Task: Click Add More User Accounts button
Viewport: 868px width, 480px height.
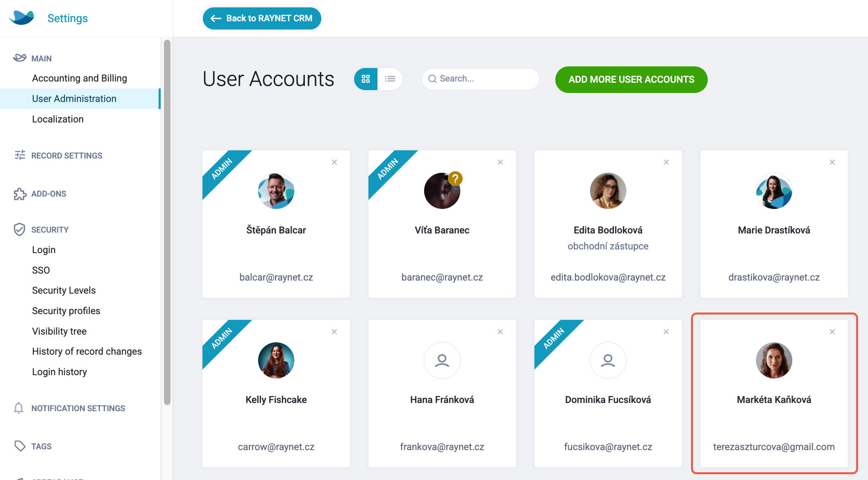Action: point(631,79)
